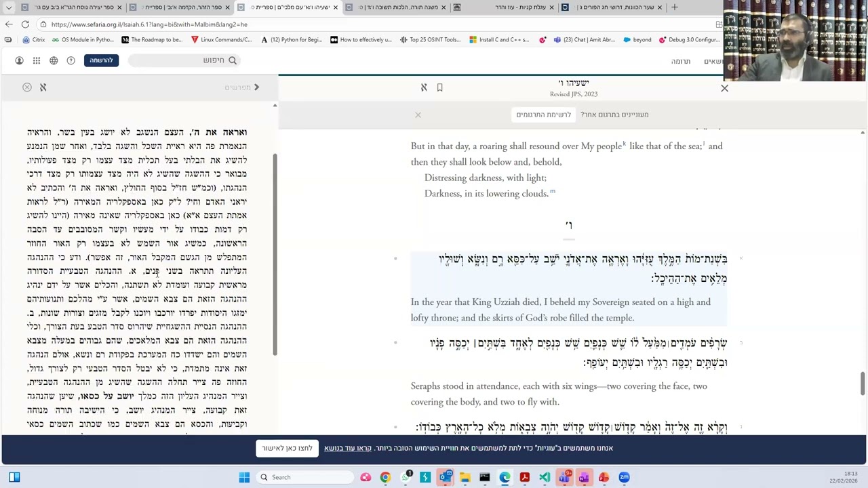Click the Windows taskbar Search box
This screenshot has height=488, width=868.
(x=305, y=477)
